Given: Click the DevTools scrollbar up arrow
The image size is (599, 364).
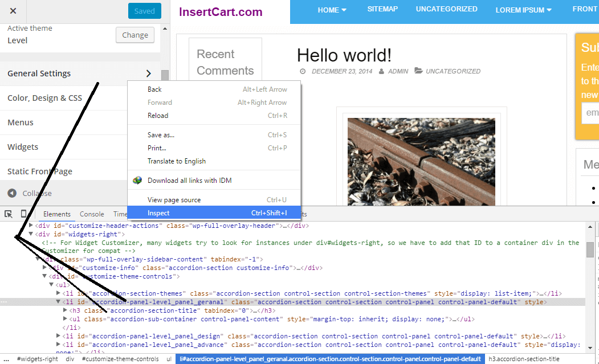Looking at the screenshot, I should (x=590, y=227).
